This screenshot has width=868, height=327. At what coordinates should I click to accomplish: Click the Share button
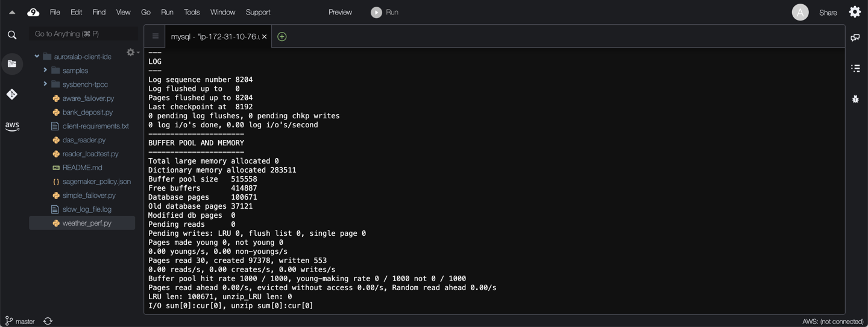[828, 12]
